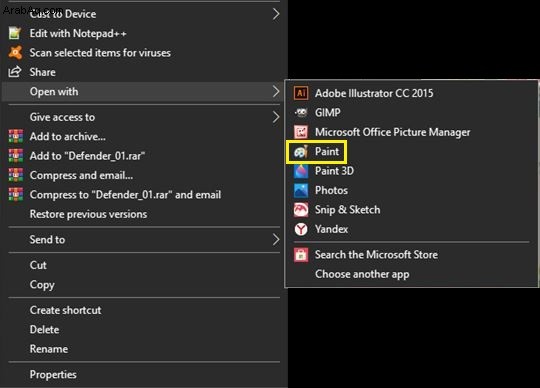Click the Paint palette icon

pyautogui.click(x=301, y=151)
